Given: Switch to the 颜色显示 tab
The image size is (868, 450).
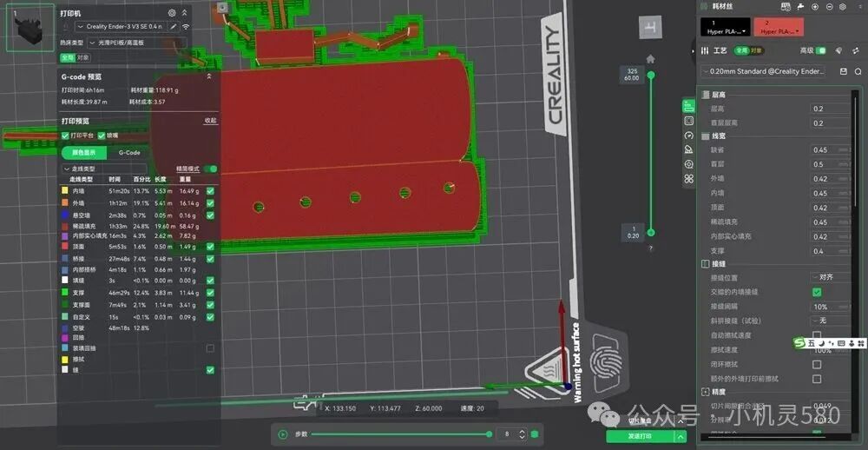Looking at the screenshot, I should [83, 152].
